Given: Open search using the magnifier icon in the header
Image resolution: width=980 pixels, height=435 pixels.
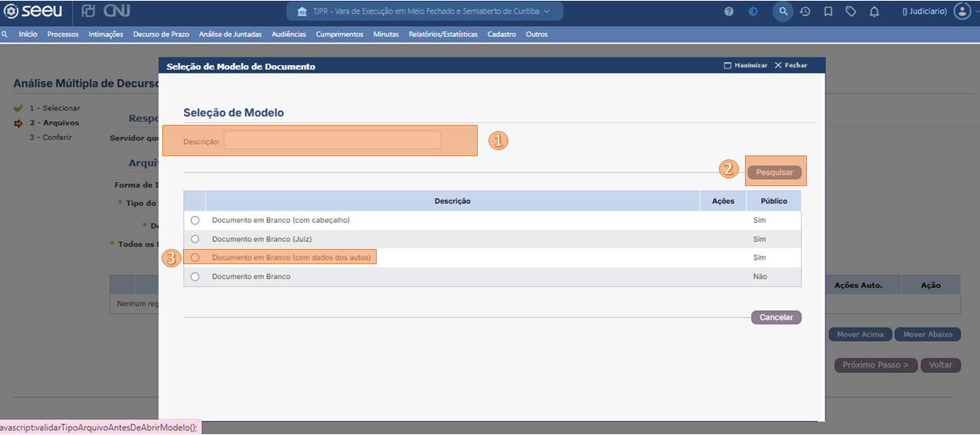Looking at the screenshot, I should tap(782, 11).
